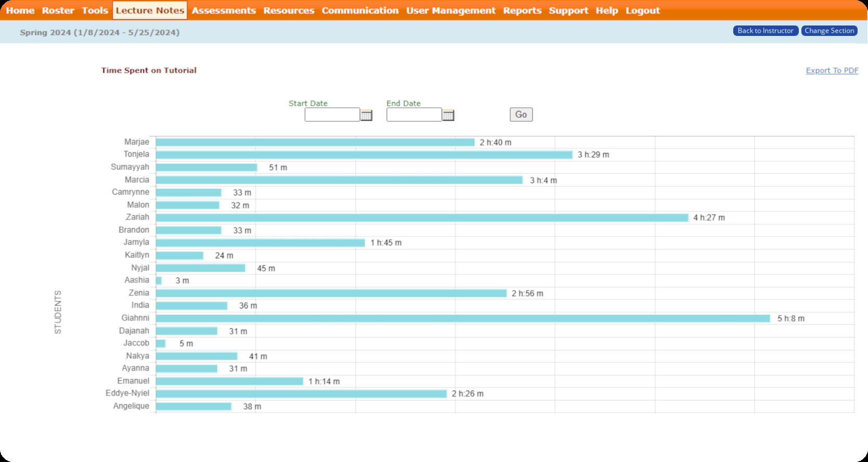Image resolution: width=868 pixels, height=462 pixels.
Task: Open the End Date calendar picker
Action: (448, 115)
